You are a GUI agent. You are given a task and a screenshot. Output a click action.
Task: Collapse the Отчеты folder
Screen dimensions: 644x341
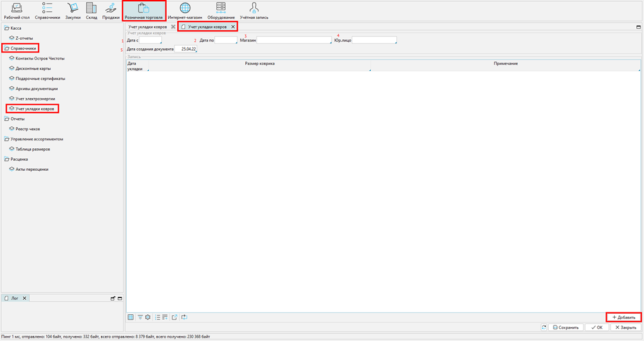(x=7, y=119)
